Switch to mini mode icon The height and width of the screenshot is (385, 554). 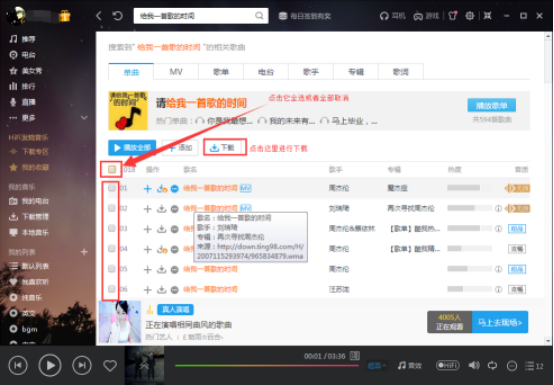pos(488,16)
